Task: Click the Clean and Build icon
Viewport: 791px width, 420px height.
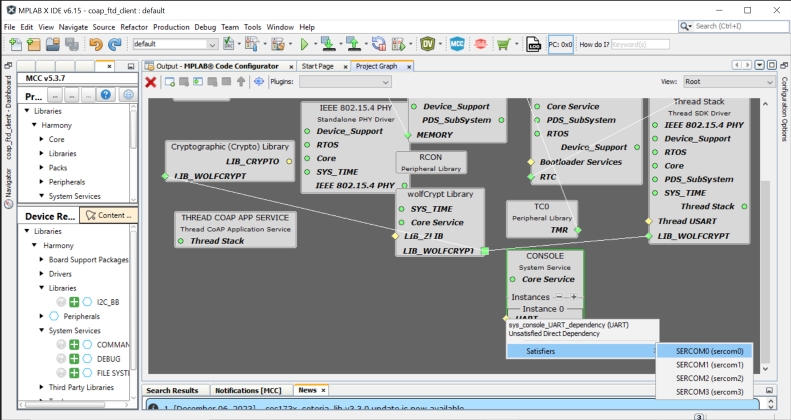Action: point(277,44)
